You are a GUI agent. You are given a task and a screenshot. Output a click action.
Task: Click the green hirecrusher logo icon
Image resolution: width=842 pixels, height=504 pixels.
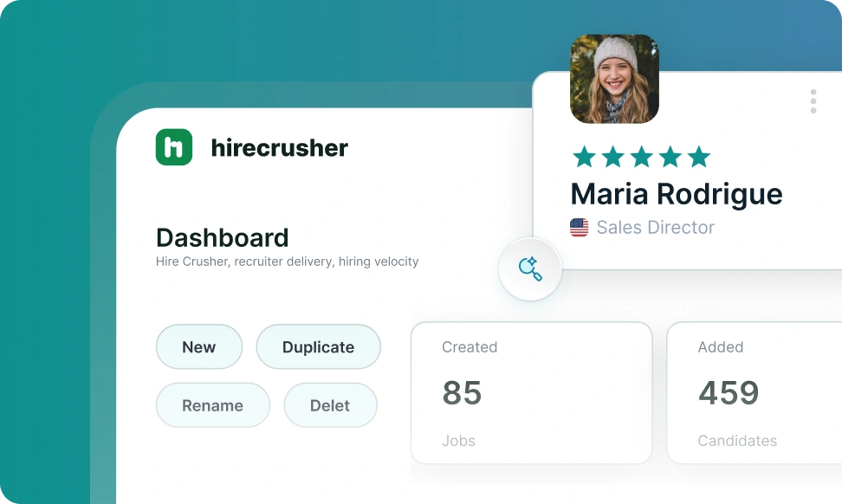(x=174, y=147)
